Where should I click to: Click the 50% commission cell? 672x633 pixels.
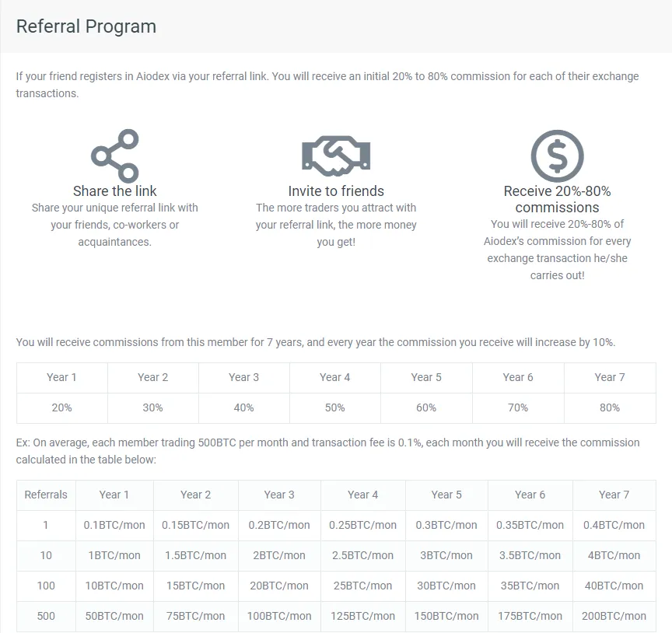pos(334,407)
